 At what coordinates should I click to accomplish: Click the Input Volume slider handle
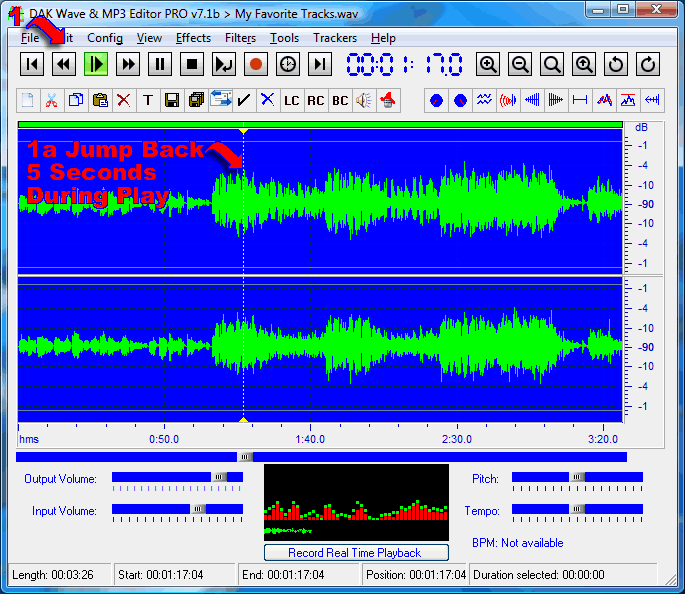(x=198, y=509)
